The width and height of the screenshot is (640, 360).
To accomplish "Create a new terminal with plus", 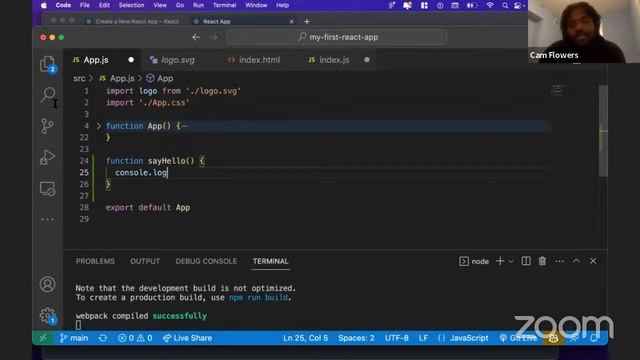I will click(x=500, y=261).
